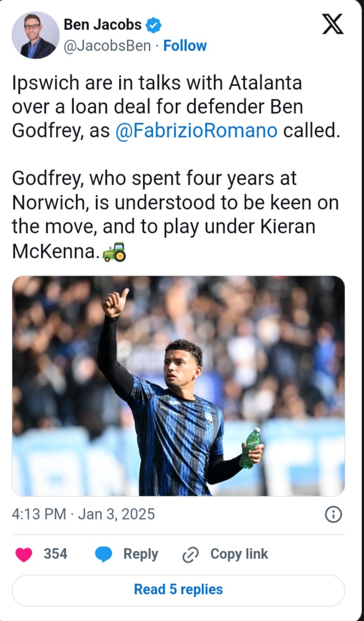Open the tweet info icon
Image resolution: width=364 pixels, height=621 pixels.
(332, 515)
